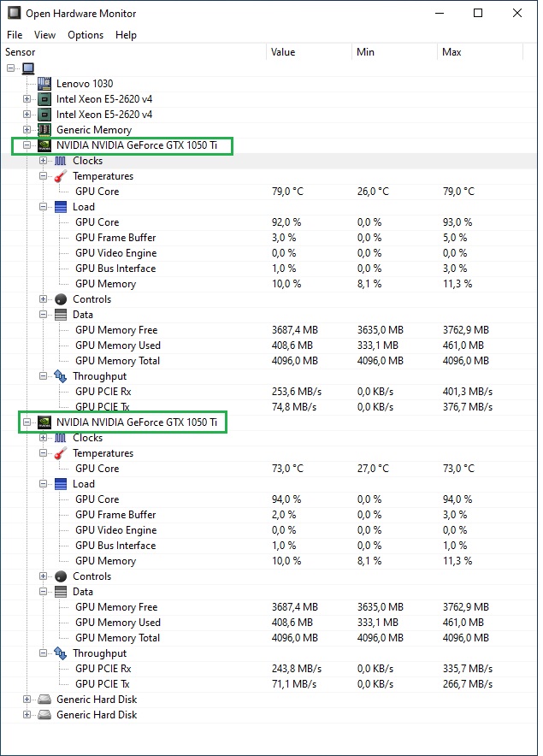Click the Value column header
Screen dimensions: 543x756
[x=309, y=52]
